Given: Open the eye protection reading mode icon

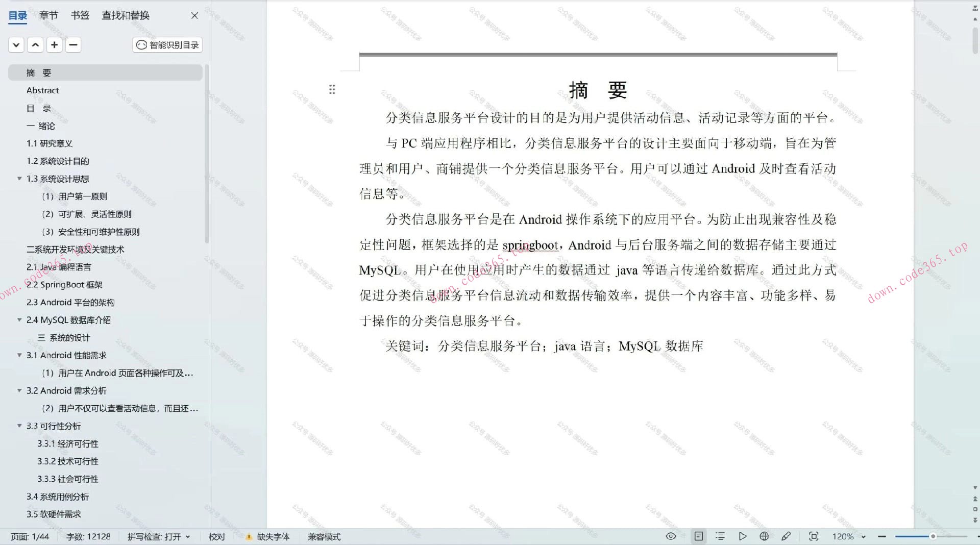Looking at the screenshot, I should tap(670, 536).
